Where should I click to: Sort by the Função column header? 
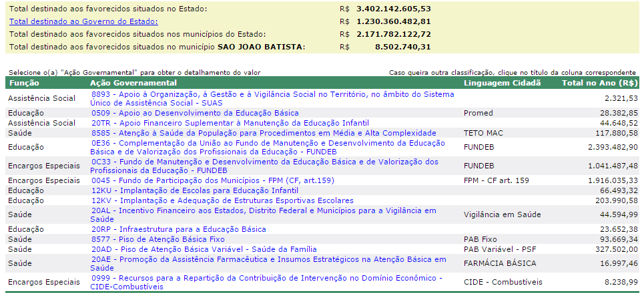coord(24,83)
